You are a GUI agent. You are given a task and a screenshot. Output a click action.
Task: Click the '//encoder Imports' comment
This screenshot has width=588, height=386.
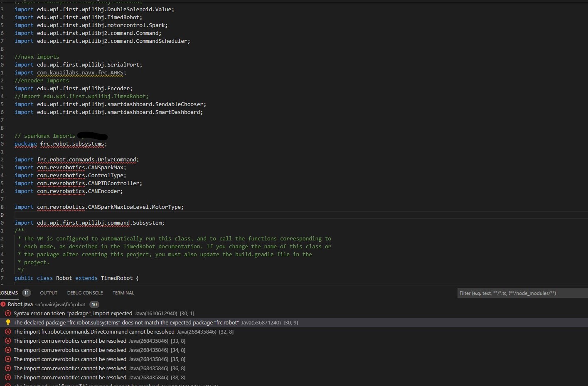(x=42, y=80)
